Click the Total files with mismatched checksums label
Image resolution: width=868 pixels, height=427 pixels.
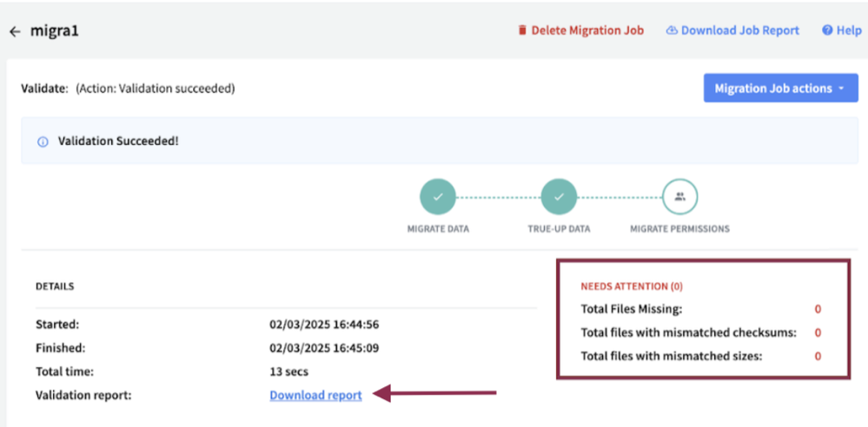point(689,332)
